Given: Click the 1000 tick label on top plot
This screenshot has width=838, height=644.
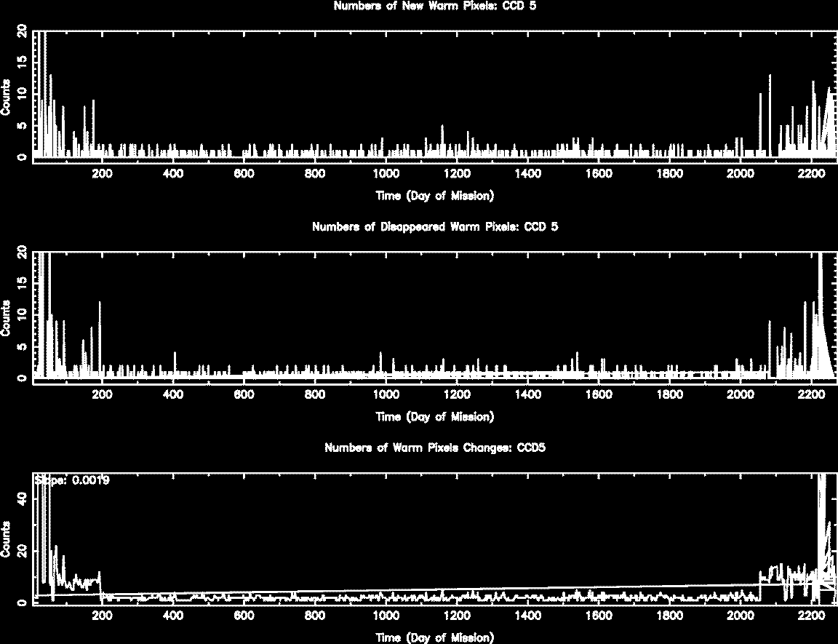Looking at the screenshot, I should click(x=386, y=173).
